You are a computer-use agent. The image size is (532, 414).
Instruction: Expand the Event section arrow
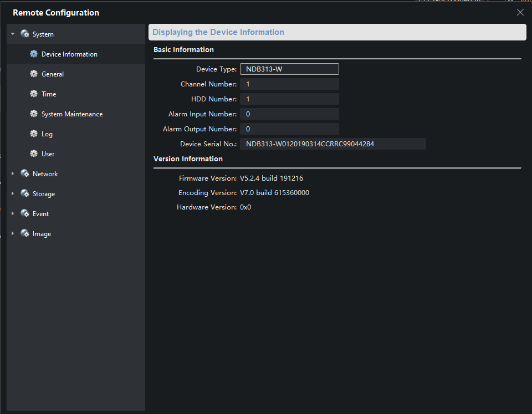click(13, 214)
